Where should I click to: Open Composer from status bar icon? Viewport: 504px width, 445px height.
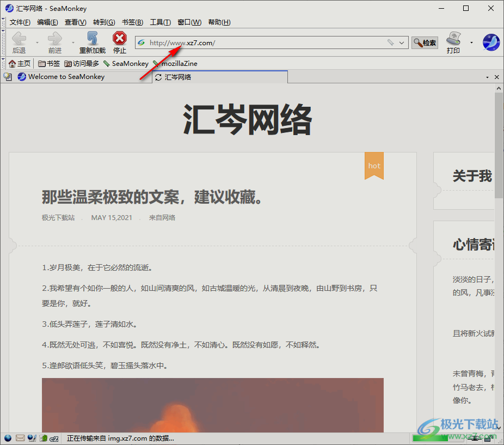pos(32,438)
